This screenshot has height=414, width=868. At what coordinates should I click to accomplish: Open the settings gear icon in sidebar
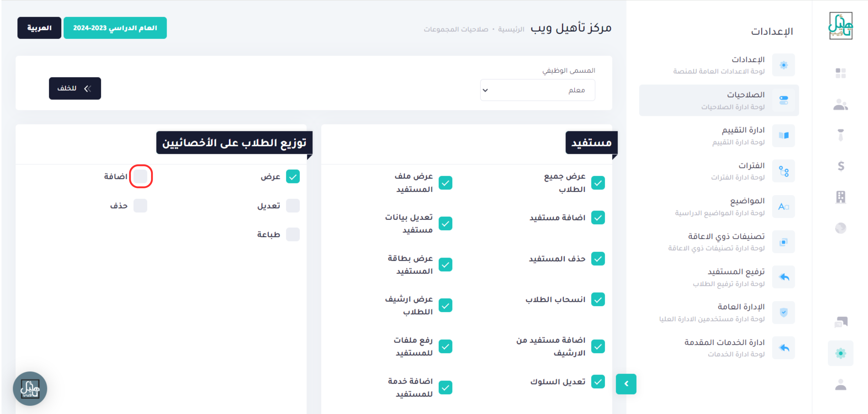tap(840, 353)
